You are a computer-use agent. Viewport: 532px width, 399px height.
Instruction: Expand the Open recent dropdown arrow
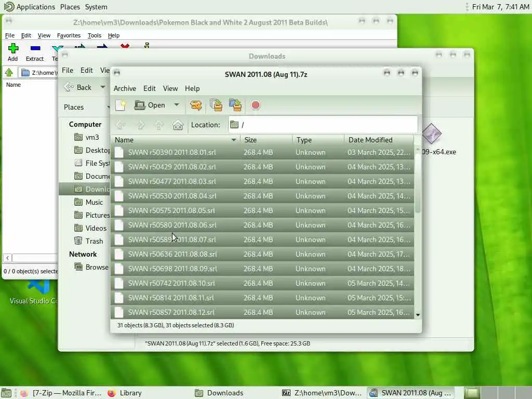[177, 105]
